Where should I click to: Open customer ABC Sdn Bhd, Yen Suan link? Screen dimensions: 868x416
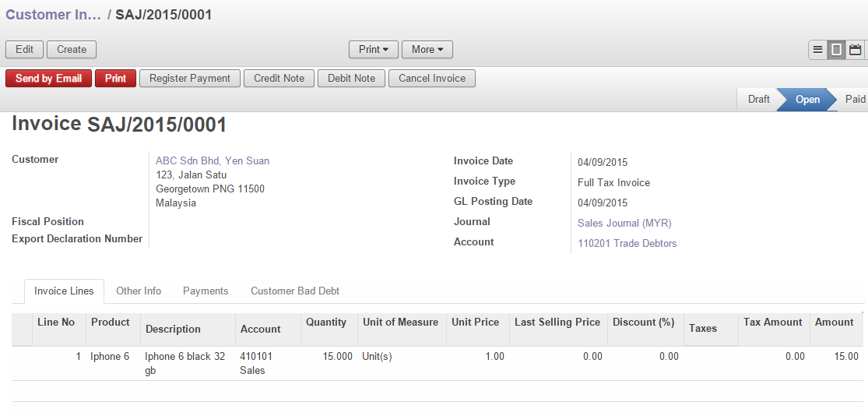pyautogui.click(x=213, y=161)
